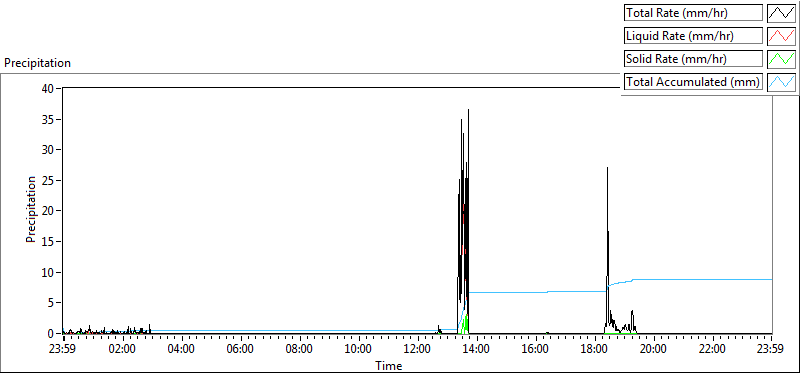Click the leftmost 23:59 time tick label
800x373 pixels.
(63, 350)
